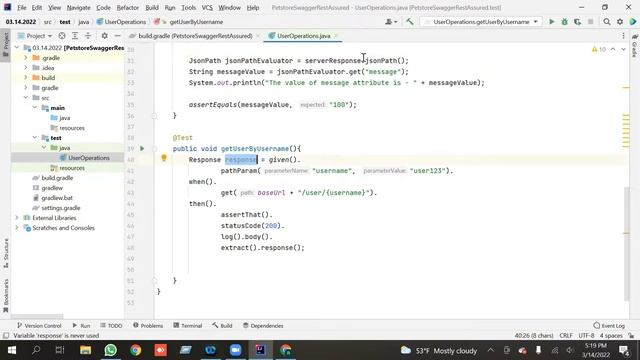Open the VCS menu
Screen dimensions: 640x360
tap(207, 7)
